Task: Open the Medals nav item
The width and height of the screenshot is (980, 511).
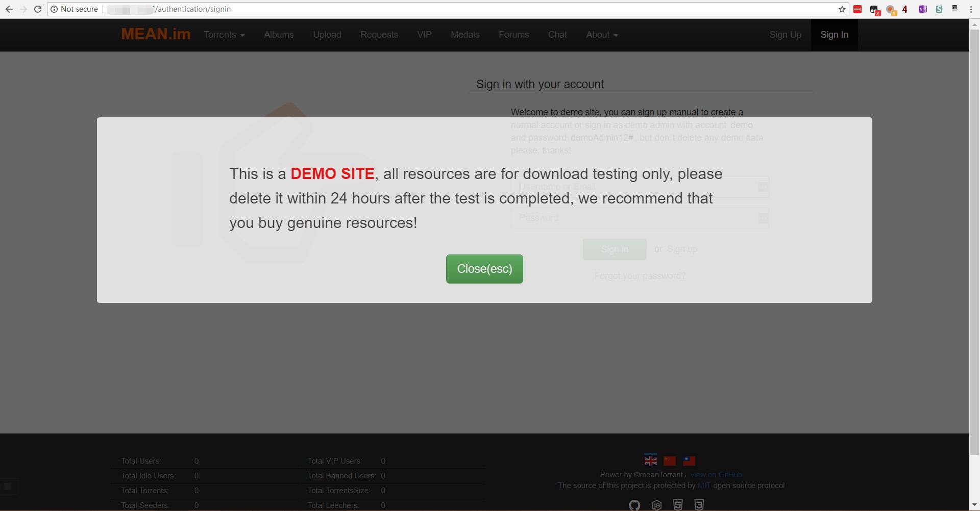Action: point(465,35)
